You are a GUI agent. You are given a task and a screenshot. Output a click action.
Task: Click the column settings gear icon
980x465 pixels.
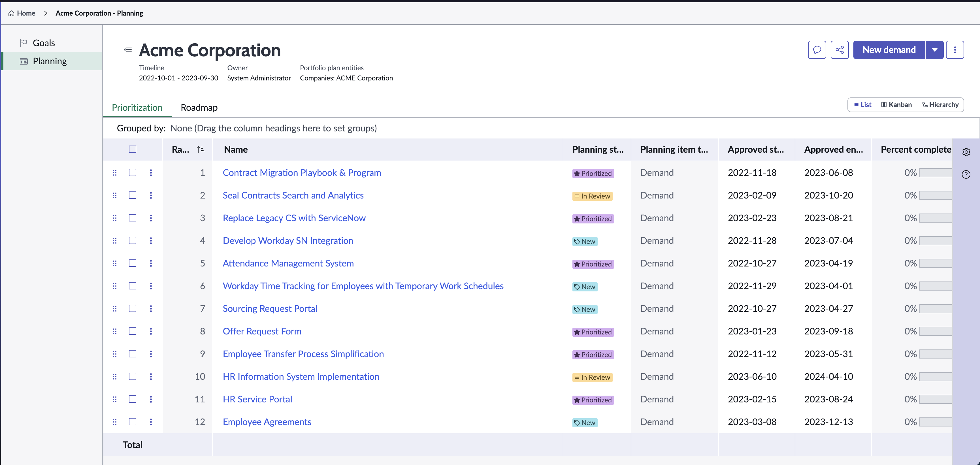[966, 152]
